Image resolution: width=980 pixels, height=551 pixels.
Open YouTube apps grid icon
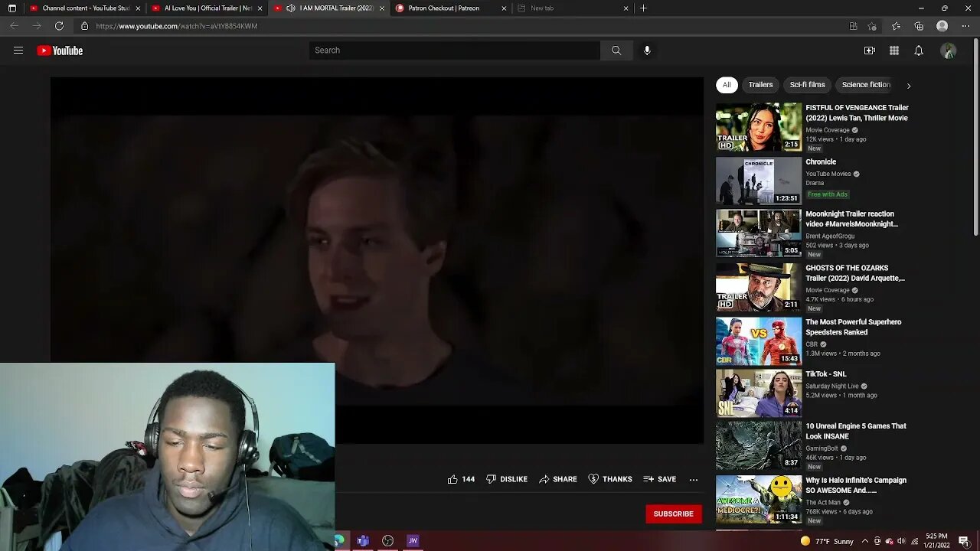pyautogui.click(x=894, y=51)
